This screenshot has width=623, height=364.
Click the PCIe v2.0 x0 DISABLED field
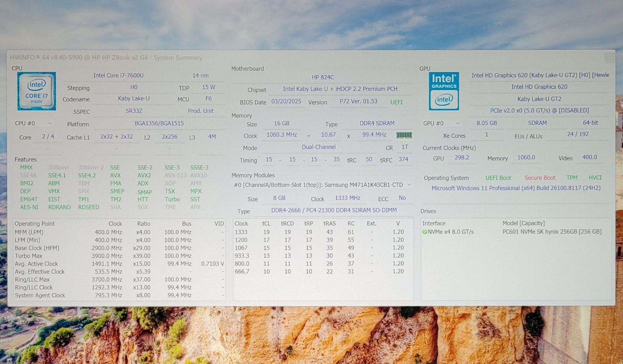[539, 110]
